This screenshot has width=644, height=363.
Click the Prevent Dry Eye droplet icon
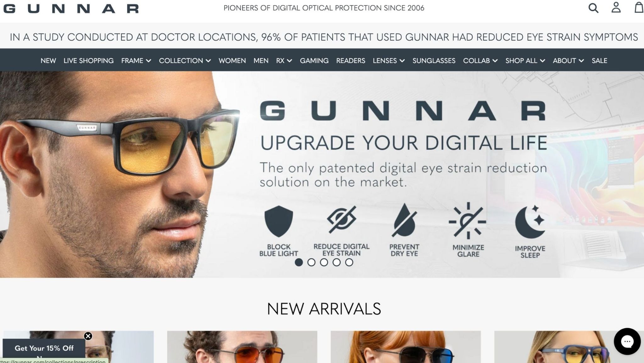(404, 219)
